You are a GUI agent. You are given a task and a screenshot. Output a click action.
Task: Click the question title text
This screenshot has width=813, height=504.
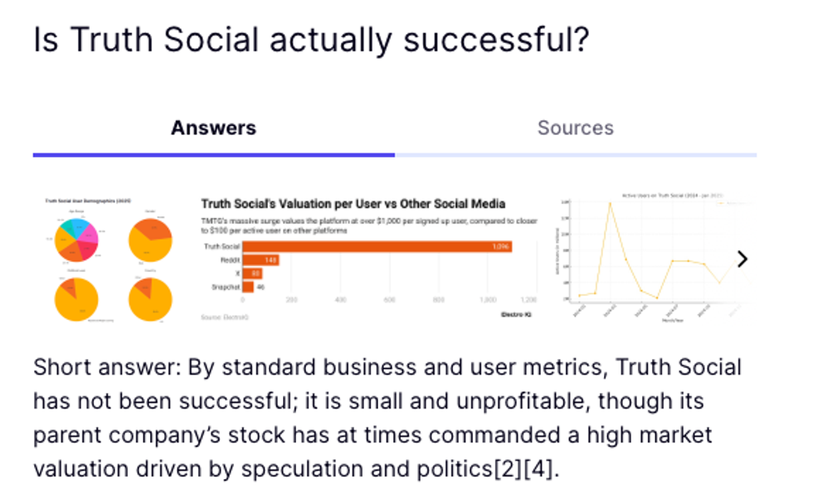[x=310, y=39]
